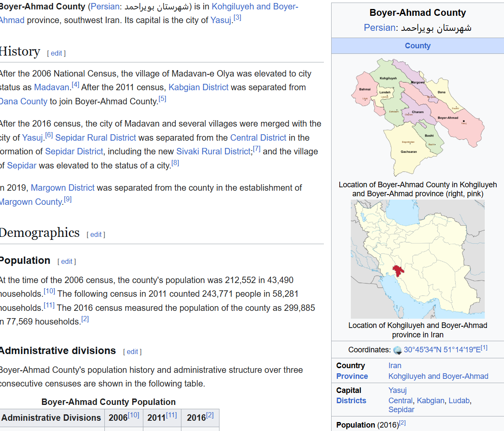The image size is (504, 431).
Task: Open coordinates 30°45′34″N 51°14′19″E link
Action: tap(442, 350)
